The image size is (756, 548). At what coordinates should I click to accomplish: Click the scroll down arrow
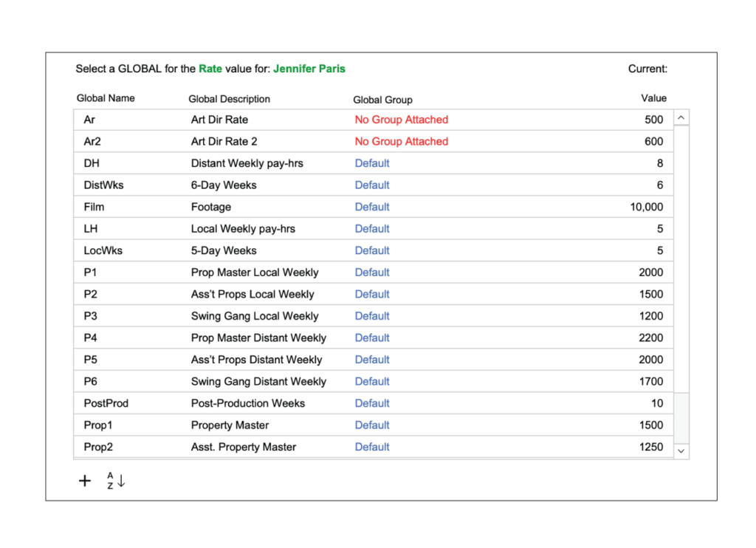[x=681, y=451]
